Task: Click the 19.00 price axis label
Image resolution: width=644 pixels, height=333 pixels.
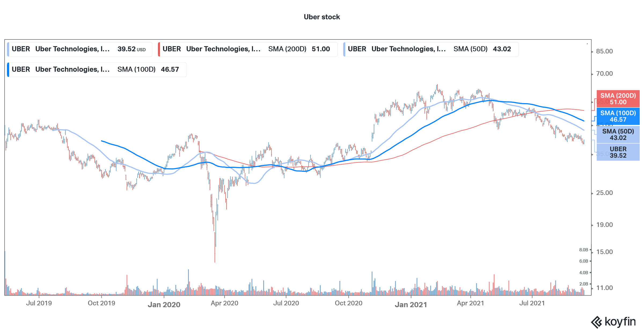Action: click(x=604, y=225)
